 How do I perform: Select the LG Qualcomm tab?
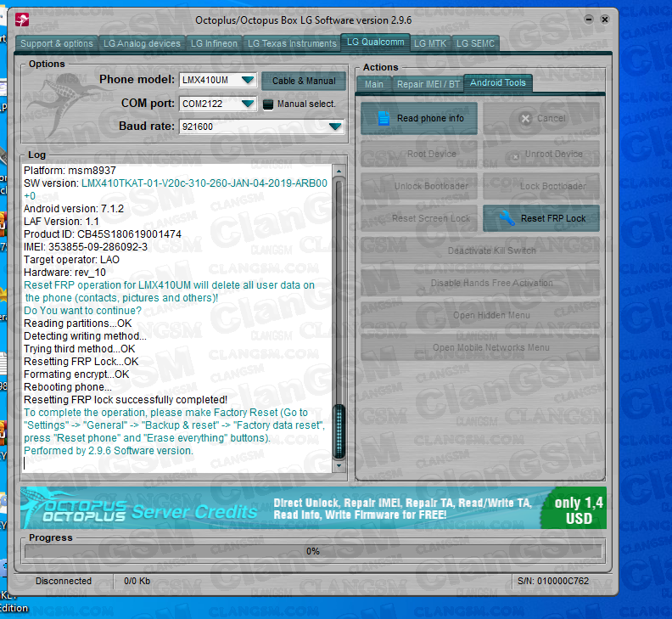pyautogui.click(x=375, y=42)
